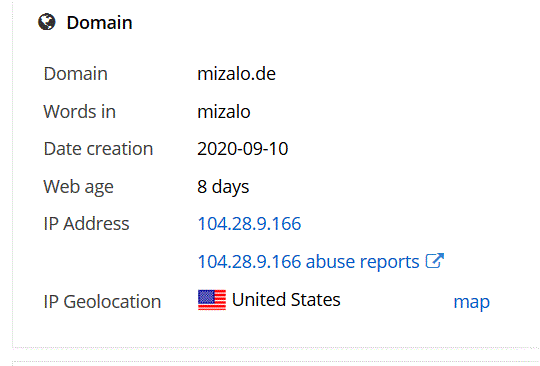This screenshot has width=540, height=366.
Task: Click the mizalo.de domain value
Action: tap(236, 74)
